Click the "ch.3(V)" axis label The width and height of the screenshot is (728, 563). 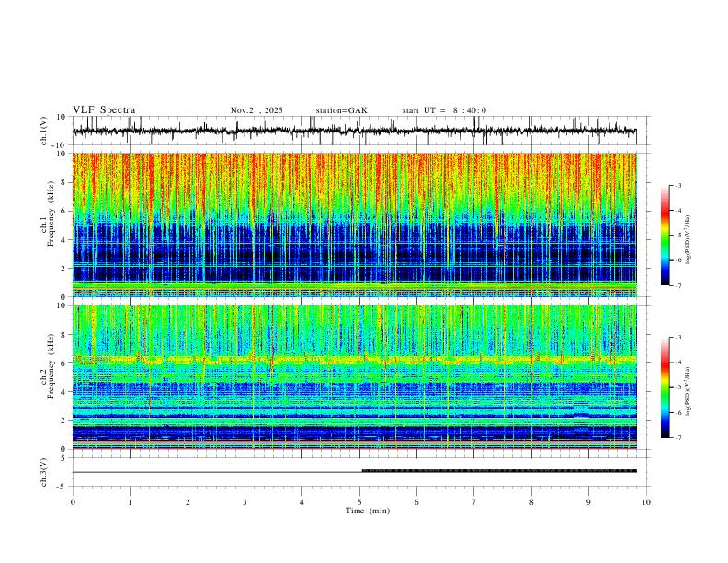[x=44, y=472]
